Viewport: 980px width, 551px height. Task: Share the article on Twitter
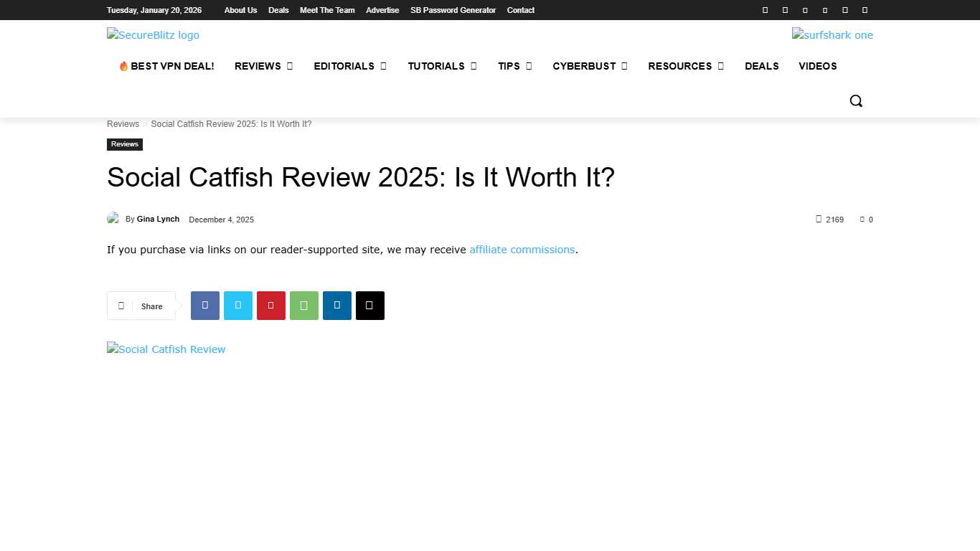pos(237,306)
